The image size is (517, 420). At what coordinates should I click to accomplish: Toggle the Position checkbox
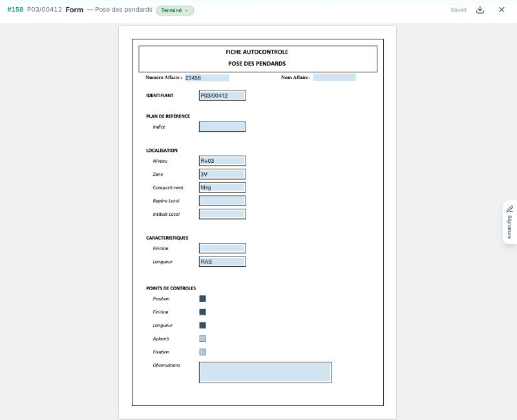point(203,299)
